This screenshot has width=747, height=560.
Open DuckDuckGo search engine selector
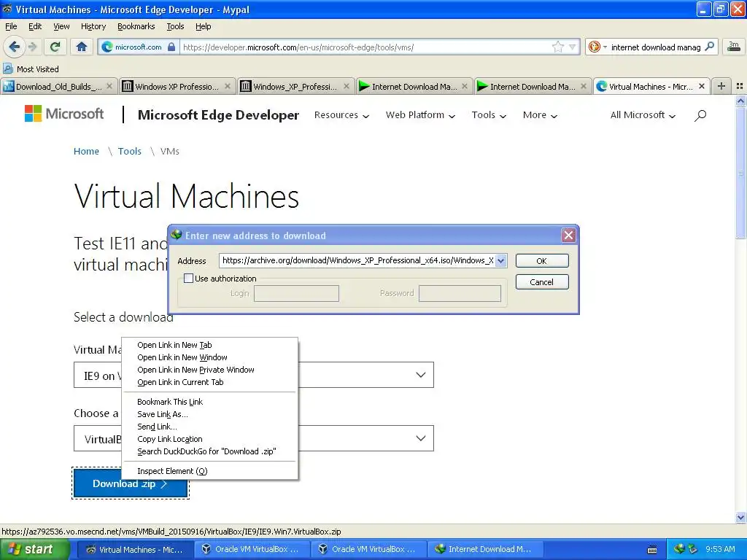coord(597,47)
